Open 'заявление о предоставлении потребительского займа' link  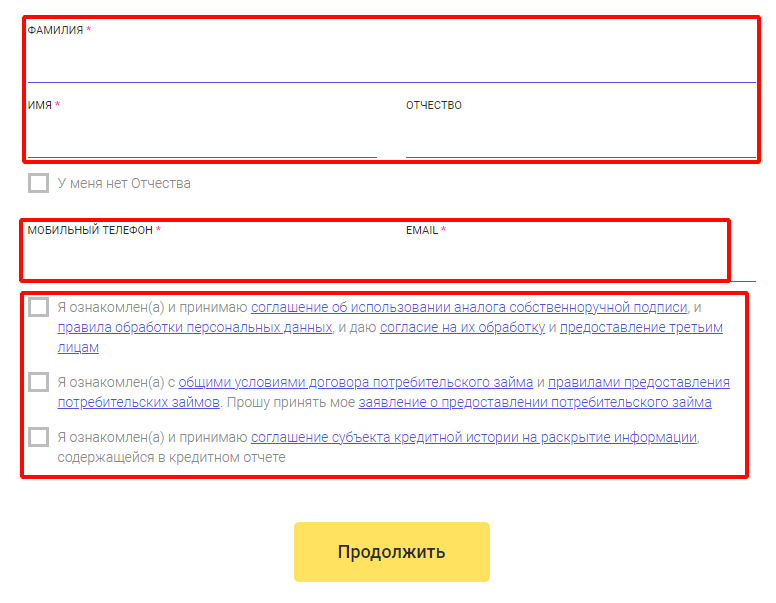(535, 402)
